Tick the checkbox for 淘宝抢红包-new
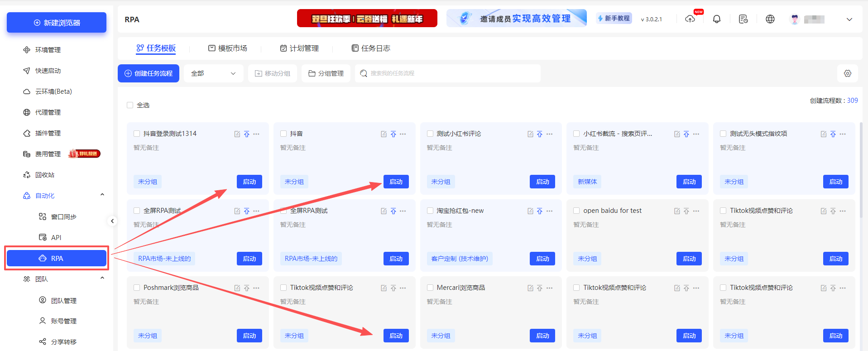Screen dimensions: 868x351 430,211
